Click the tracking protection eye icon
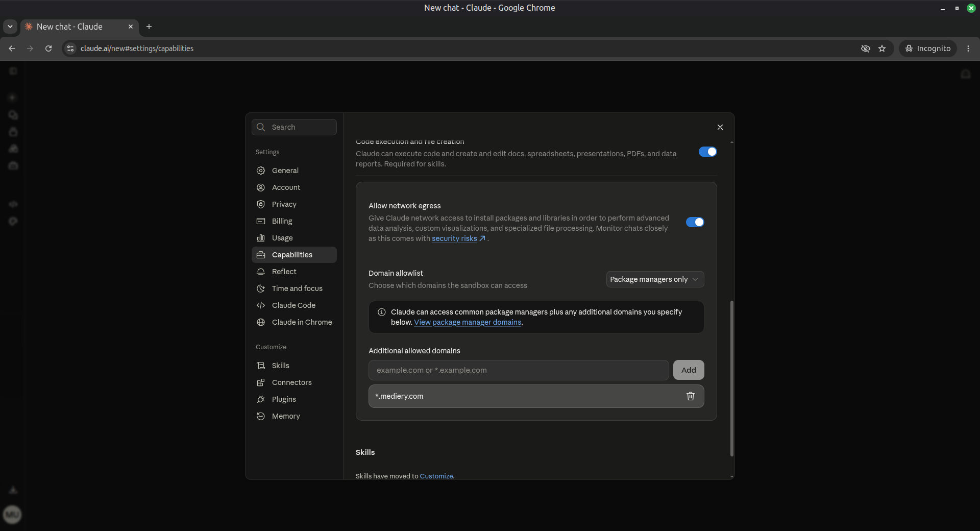This screenshot has height=531, width=980. click(866, 49)
